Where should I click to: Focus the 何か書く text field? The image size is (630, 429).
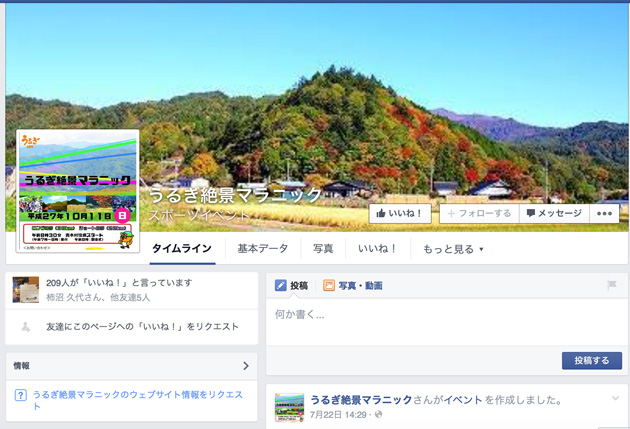(440, 315)
